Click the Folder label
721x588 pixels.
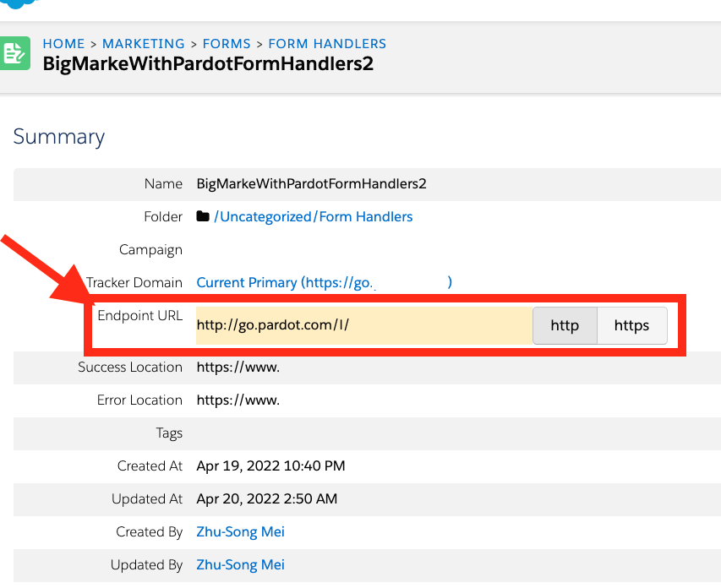pos(163,216)
